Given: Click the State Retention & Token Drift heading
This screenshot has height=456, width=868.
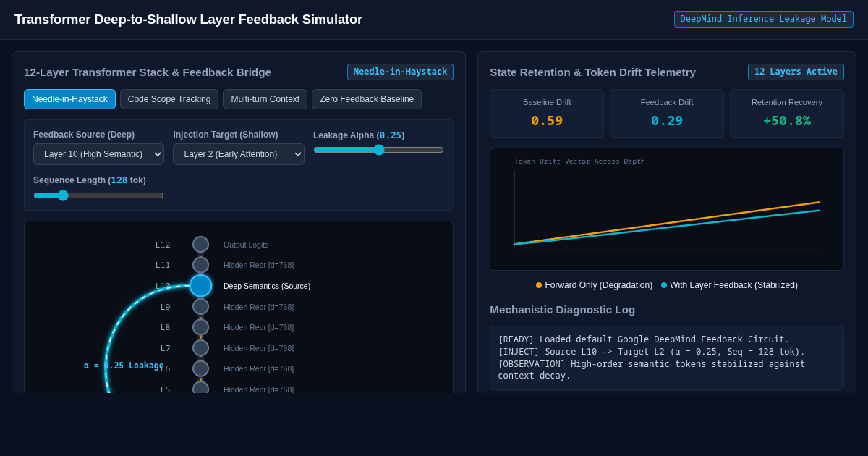Looking at the screenshot, I should tap(592, 72).
